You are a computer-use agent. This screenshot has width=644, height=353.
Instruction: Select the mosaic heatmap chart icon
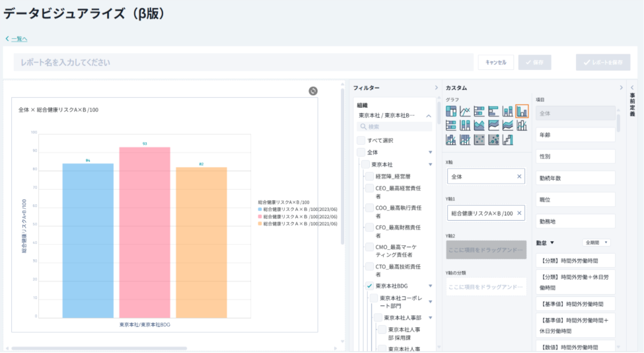pos(451,111)
